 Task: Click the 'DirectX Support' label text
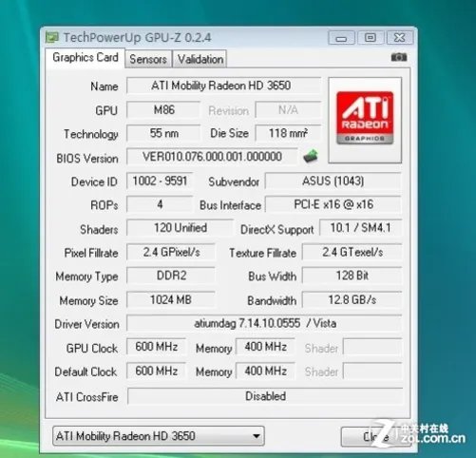coord(277,230)
